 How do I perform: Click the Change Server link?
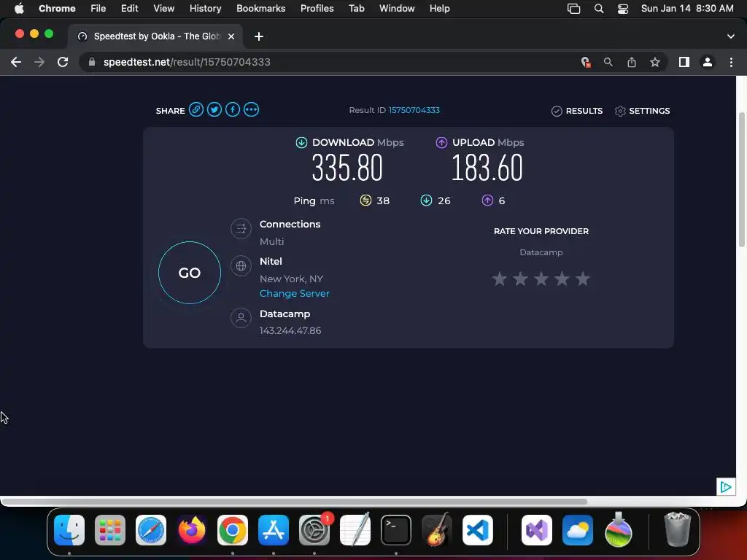295,293
